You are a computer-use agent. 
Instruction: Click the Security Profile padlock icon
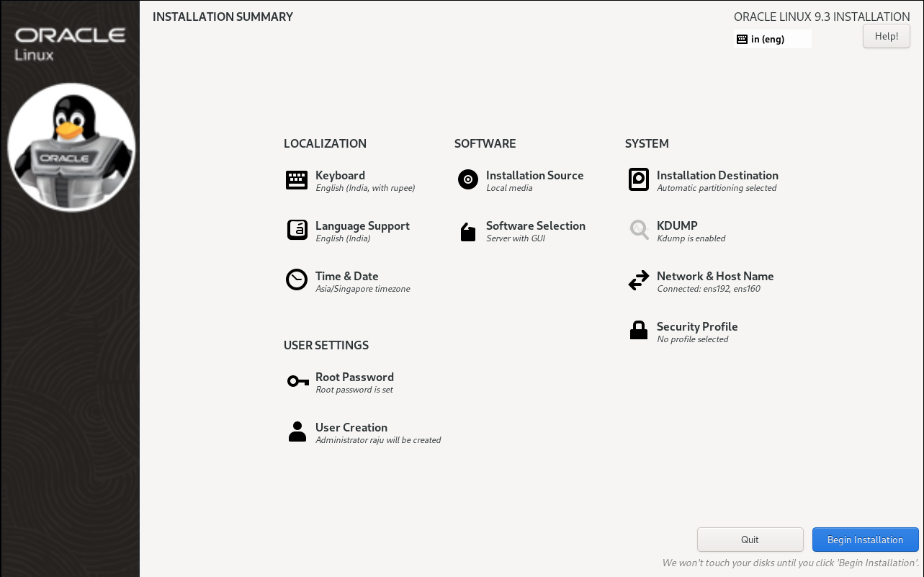[x=639, y=330]
